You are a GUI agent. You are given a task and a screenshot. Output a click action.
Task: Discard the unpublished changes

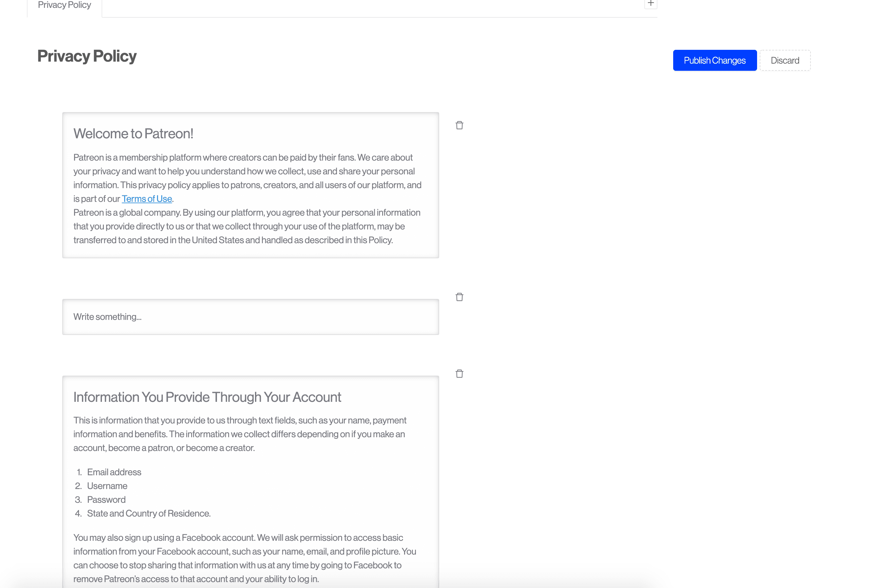[785, 60]
